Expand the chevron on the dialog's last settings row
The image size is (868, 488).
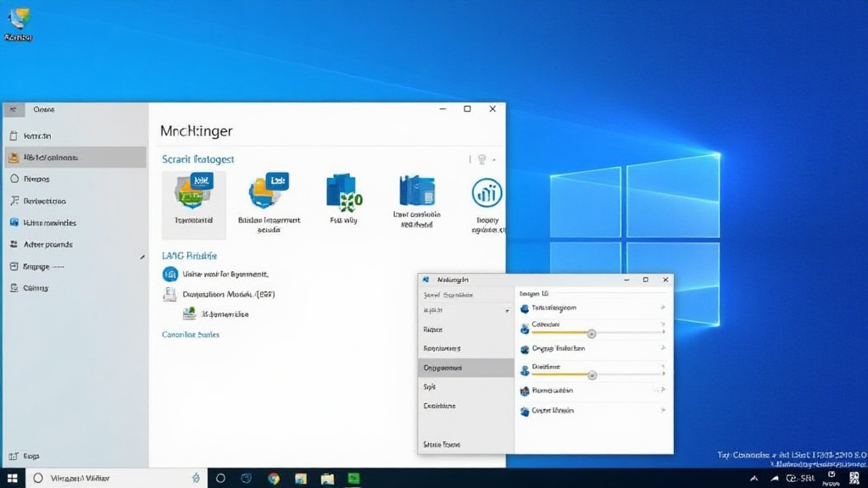pyautogui.click(x=663, y=412)
